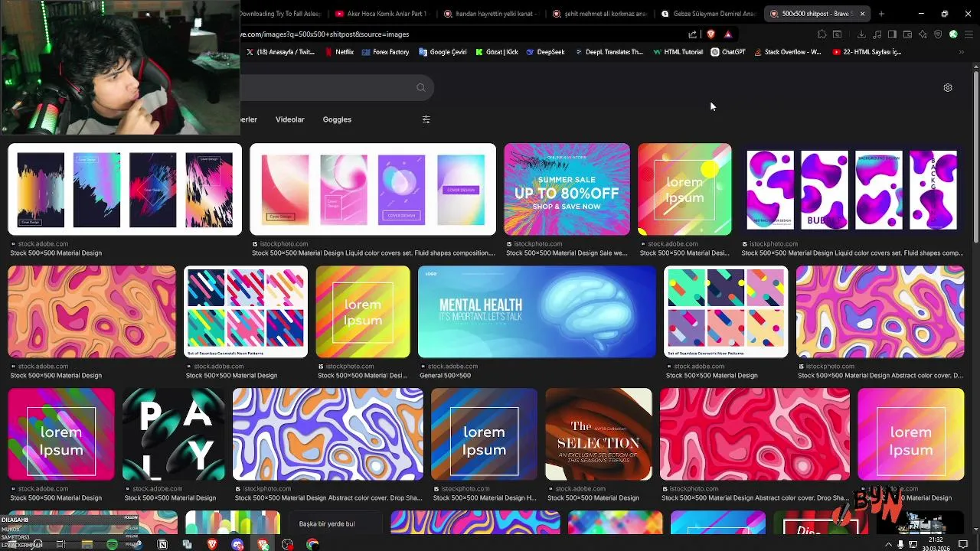Open DeepL Translate bookmark
The width and height of the screenshot is (980, 551).
tap(609, 52)
